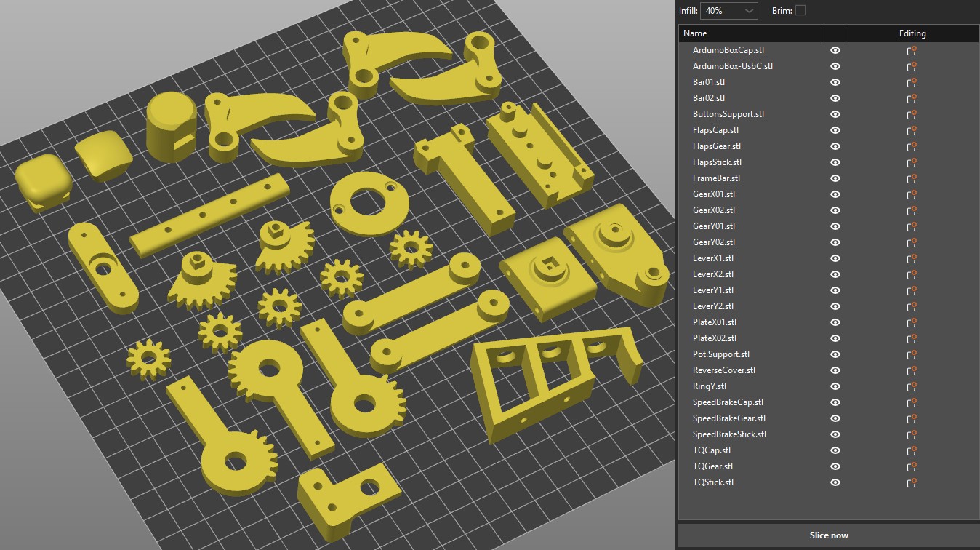Select ReverseCover.stl in the object list
The width and height of the screenshot is (980, 550).
(724, 370)
